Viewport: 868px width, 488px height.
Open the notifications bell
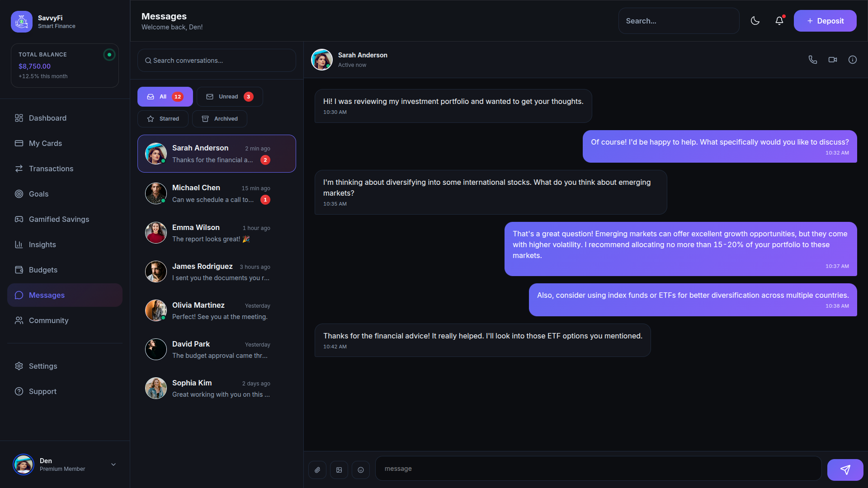[x=779, y=21]
